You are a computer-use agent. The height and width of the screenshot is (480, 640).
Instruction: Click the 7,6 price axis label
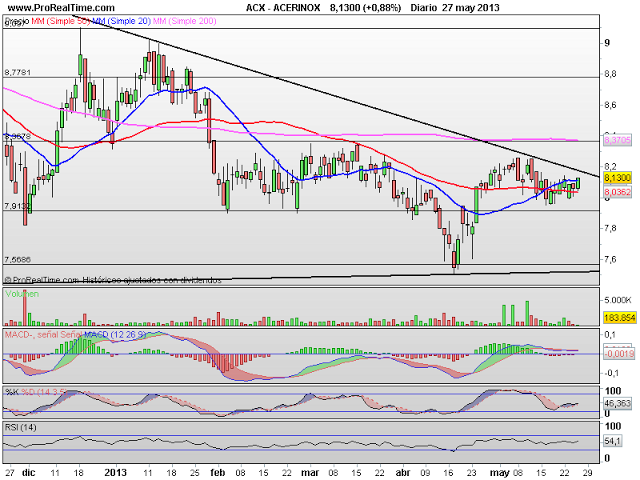click(x=610, y=259)
